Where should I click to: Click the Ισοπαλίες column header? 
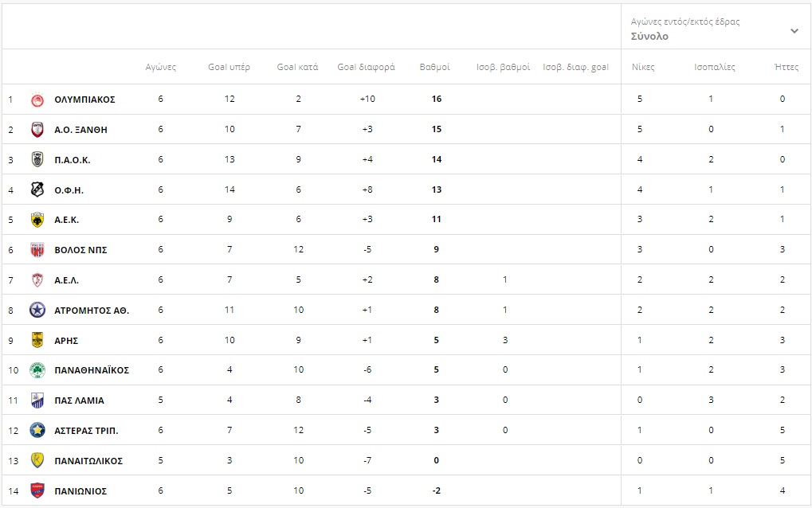click(x=715, y=67)
